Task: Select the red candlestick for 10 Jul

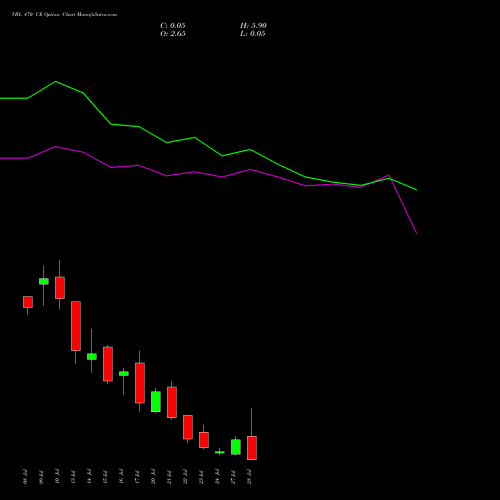Action: (60, 288)
